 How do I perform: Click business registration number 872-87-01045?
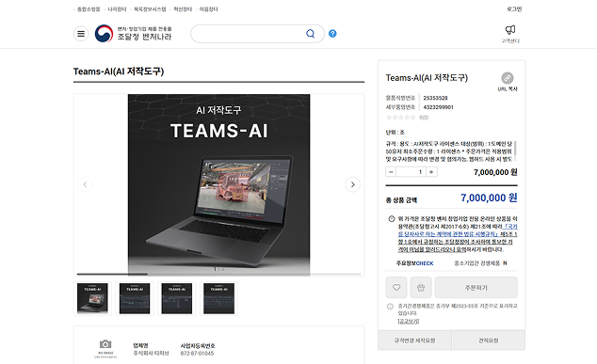(x=197, y=354)
